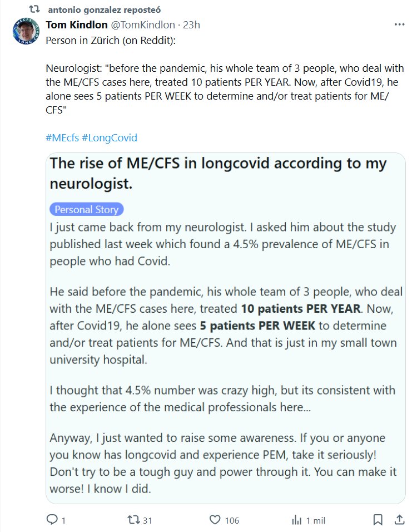Bookmark this post

378,520
